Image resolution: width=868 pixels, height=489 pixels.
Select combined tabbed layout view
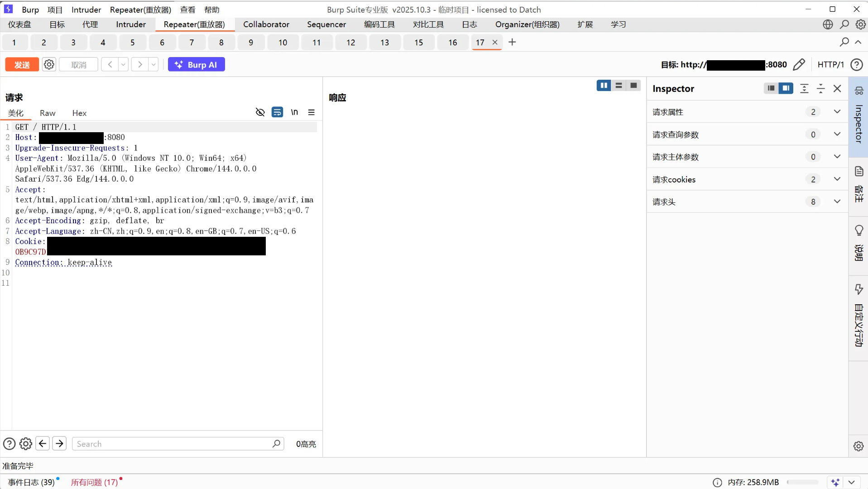tap(633, 85)
